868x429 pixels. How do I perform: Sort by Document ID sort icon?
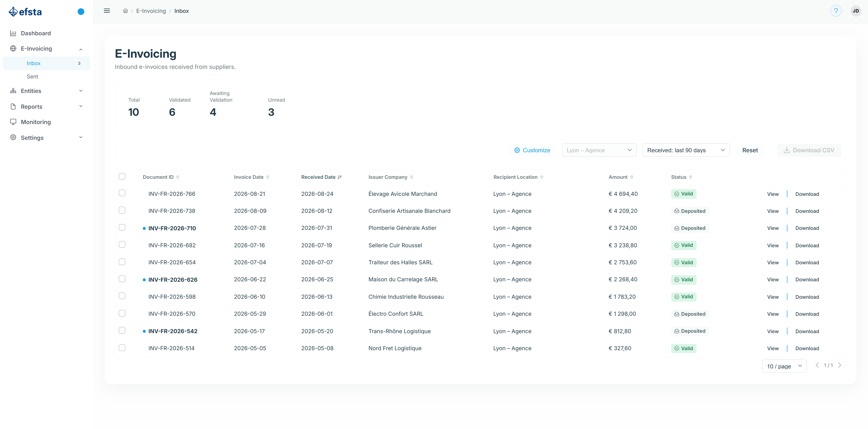click(178, 177)
